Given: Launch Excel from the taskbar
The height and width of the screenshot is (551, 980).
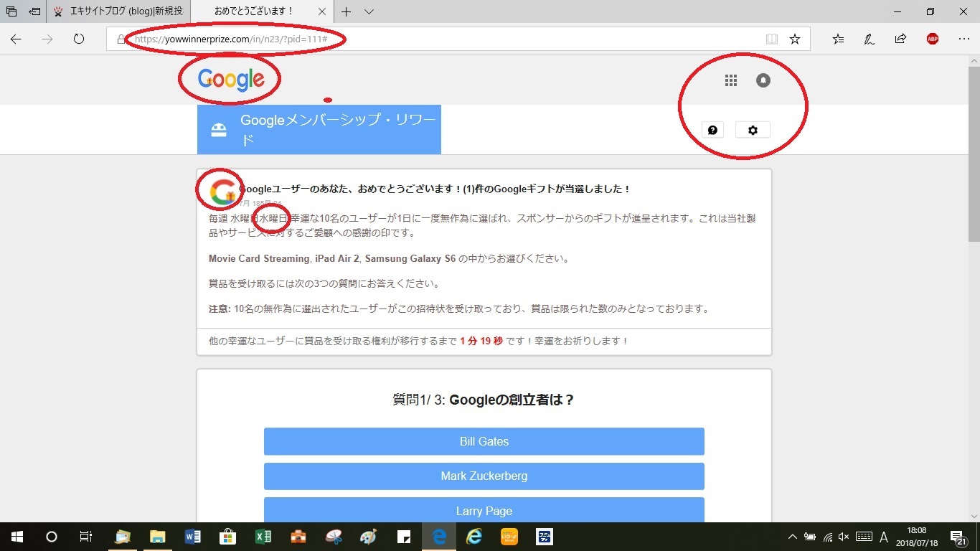Looking at the screenshot, I should click(x=263, y=537).
